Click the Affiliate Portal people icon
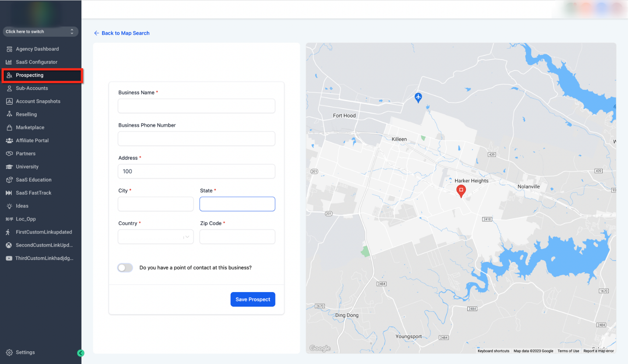Image resolution: width=628 pixels, height=364 pixels. pyautogui.click(x=9, y=141)
